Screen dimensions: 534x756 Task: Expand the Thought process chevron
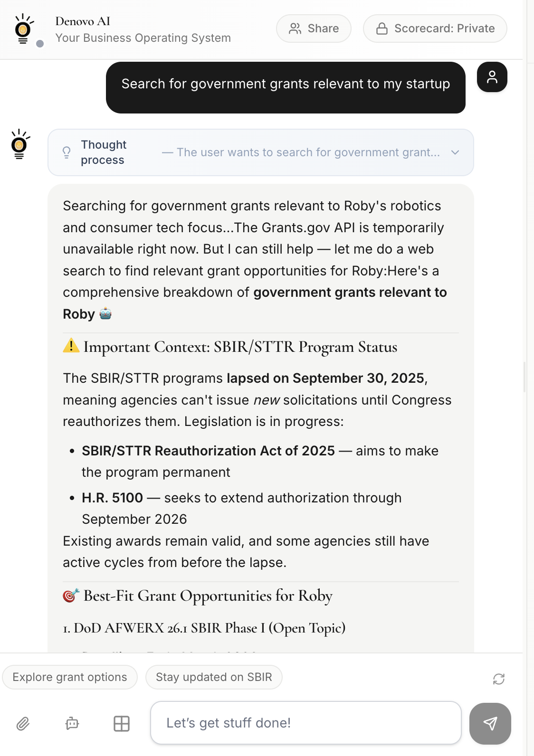click(x=455, y=152)
